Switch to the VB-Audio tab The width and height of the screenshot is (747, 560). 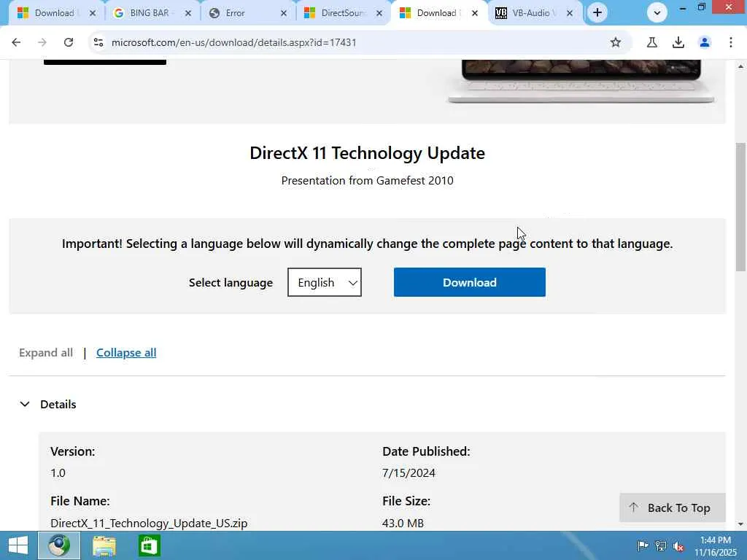(x=531, y=13)
